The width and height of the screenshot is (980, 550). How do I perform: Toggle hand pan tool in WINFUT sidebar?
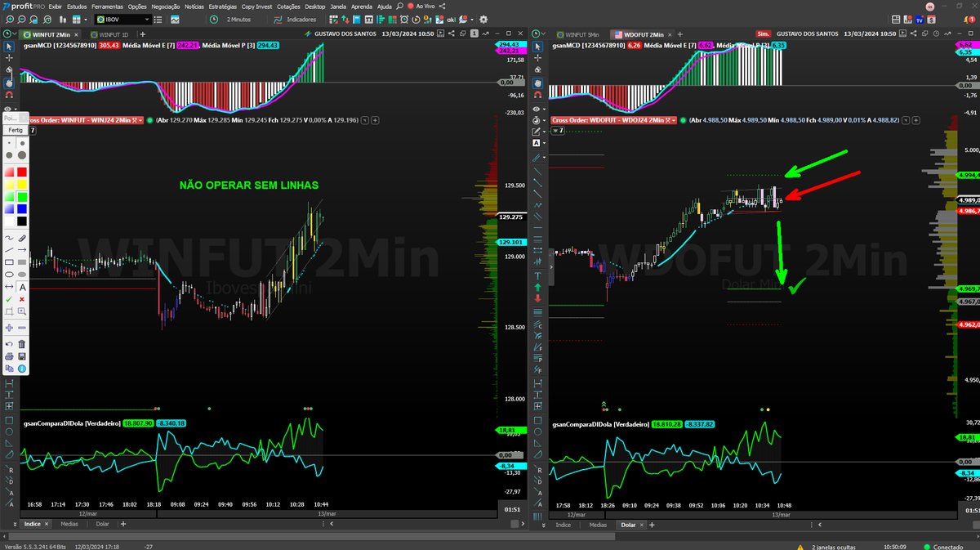(9, 83)
